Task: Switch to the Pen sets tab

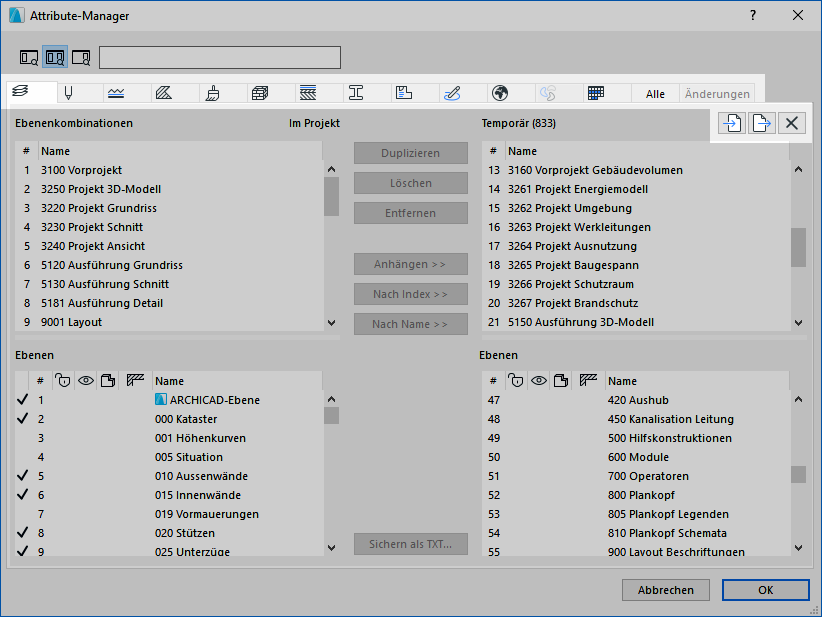Action: (69, 93)
